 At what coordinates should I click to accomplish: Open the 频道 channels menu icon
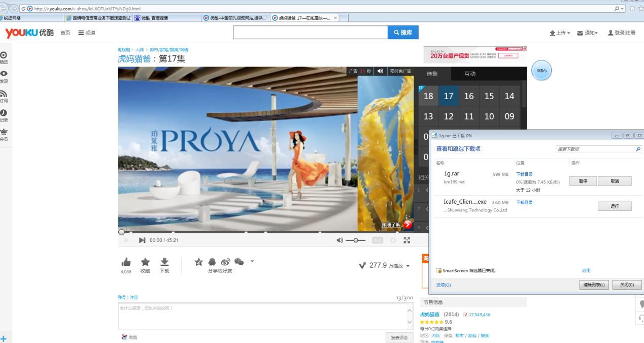pyautogui.click(x=81, y=33)
